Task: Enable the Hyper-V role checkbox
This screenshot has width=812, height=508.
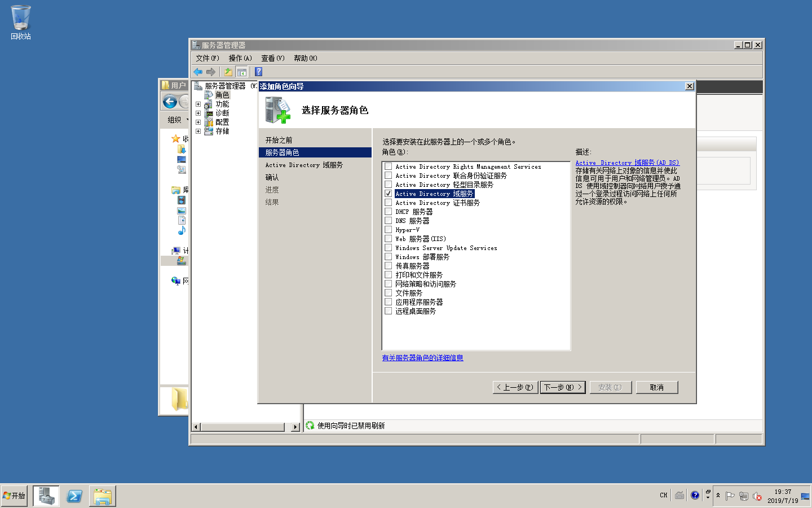Action: point(388,230)
